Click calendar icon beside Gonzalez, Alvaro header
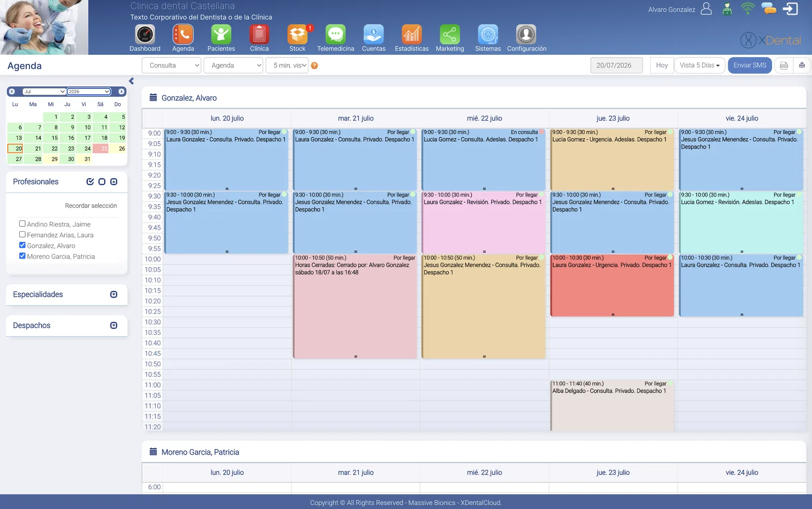The image size is (812, 509). pyautogui.click(x=153, y=98)
